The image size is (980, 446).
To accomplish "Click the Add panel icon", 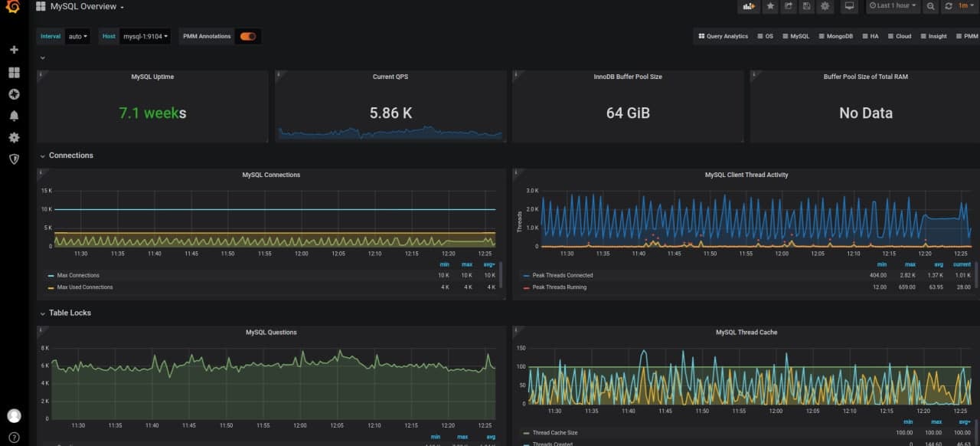I will pyautogui.click(x=749, y=6).
